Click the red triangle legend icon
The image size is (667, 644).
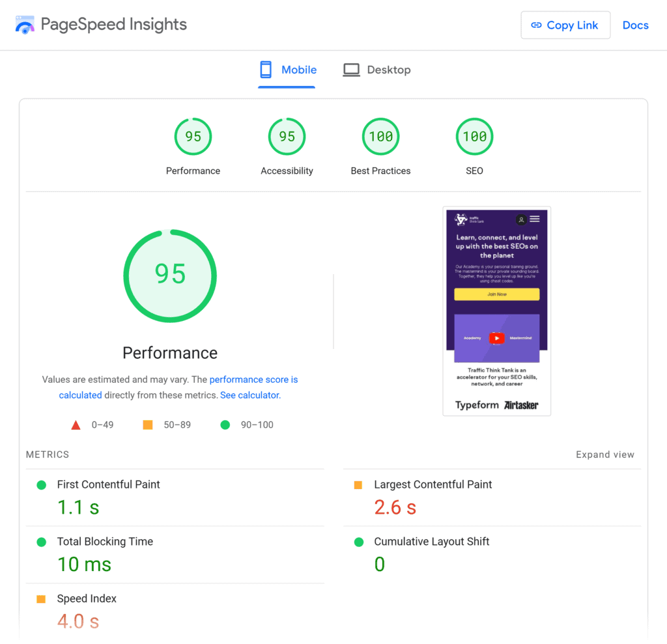(76, 425)
